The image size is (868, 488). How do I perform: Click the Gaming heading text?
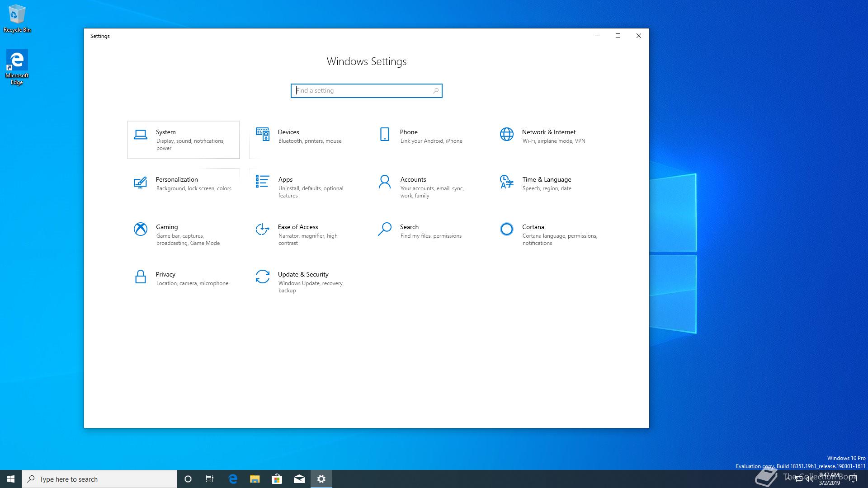(x=167, y=227)
